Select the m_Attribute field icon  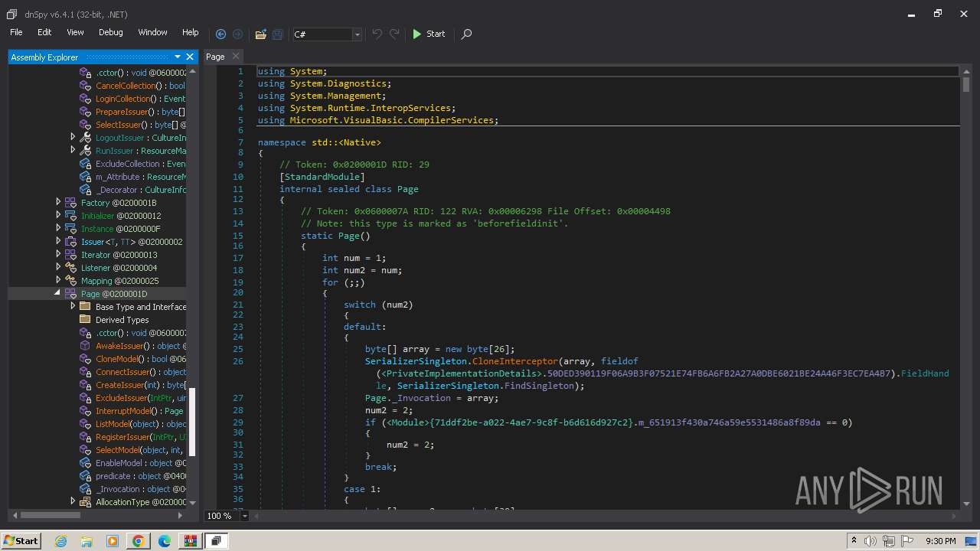point(86,177)
